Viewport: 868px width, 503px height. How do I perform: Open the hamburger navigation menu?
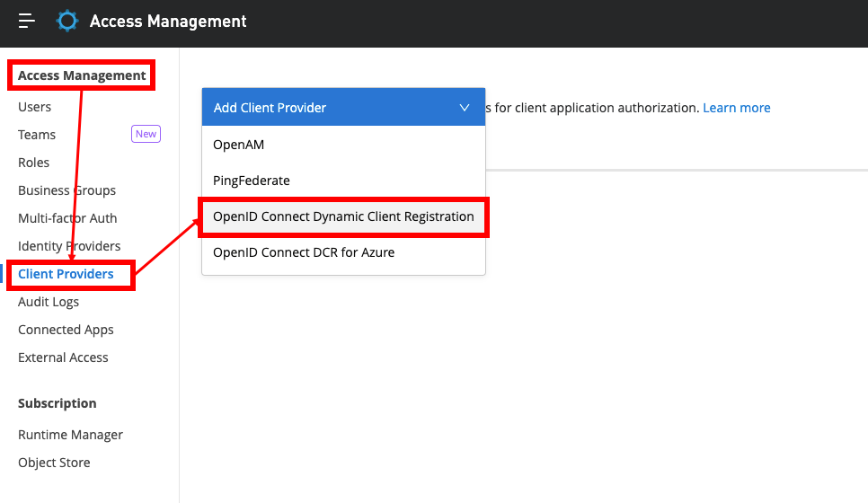[x=26, y=21]
